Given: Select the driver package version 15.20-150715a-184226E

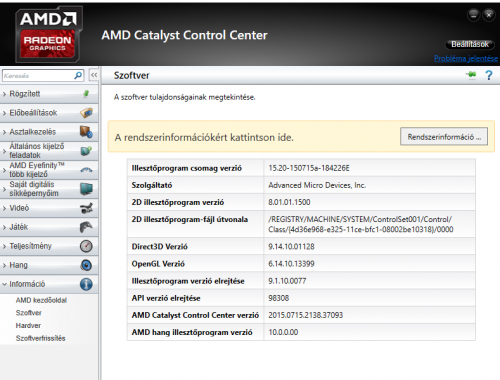Looking at the screenshot, I should 309,168.
